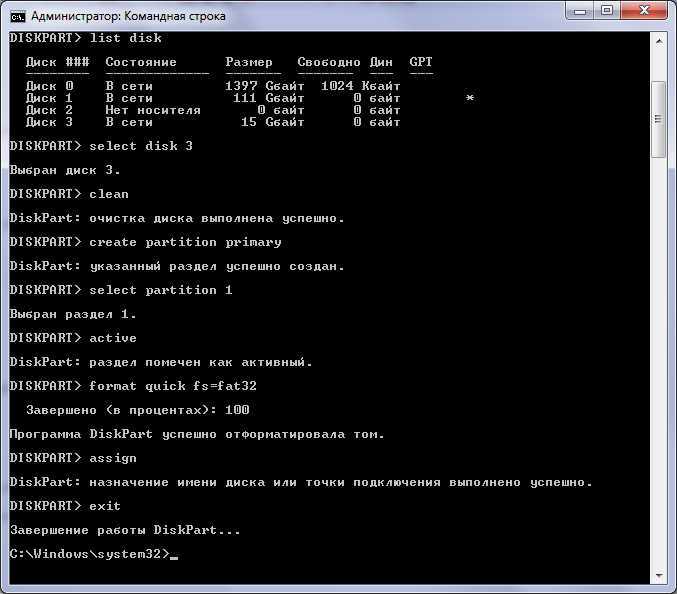This screenshot has height=594, width=677.
Task: Click the 'Диск 2' row label
Action: click(x=49, y=110)
